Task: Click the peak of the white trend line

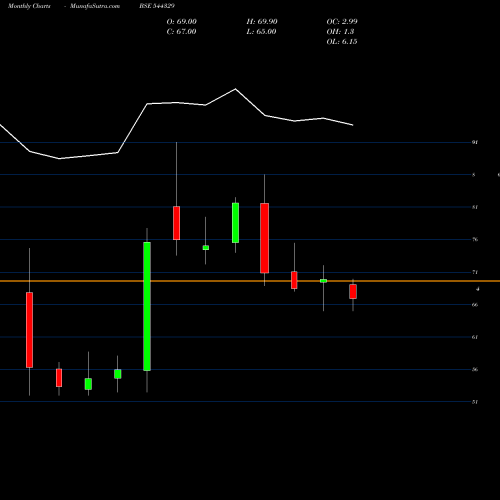Action: (236, 89)
